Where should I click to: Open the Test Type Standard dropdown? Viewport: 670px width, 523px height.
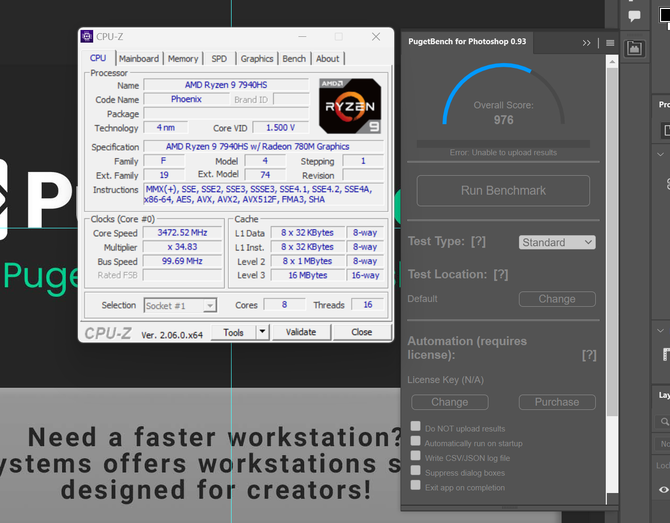point(557,242)
